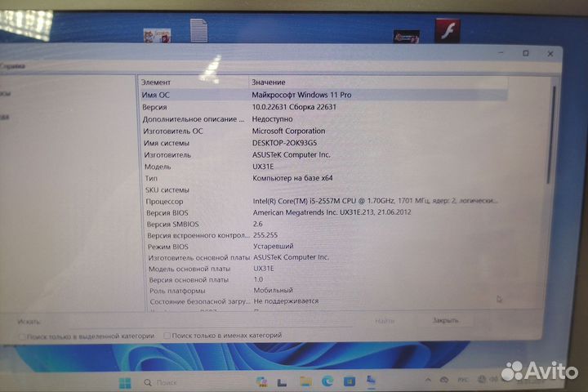
Task: Click the Найти button
Action: pyautogui.click(x=385, y=321)
